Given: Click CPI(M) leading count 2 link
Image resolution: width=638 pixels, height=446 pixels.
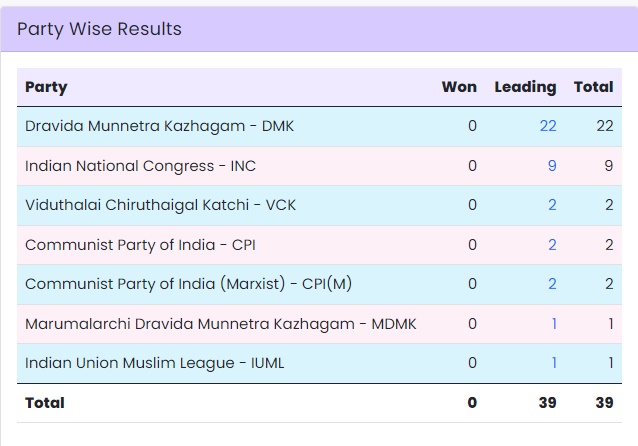Looking at the screenshot, I should click(552, 284).
